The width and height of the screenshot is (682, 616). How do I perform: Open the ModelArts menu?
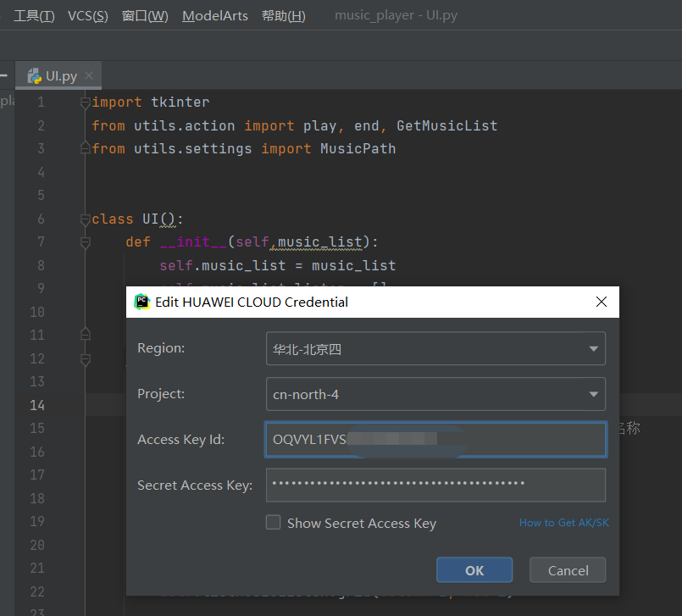215,16
